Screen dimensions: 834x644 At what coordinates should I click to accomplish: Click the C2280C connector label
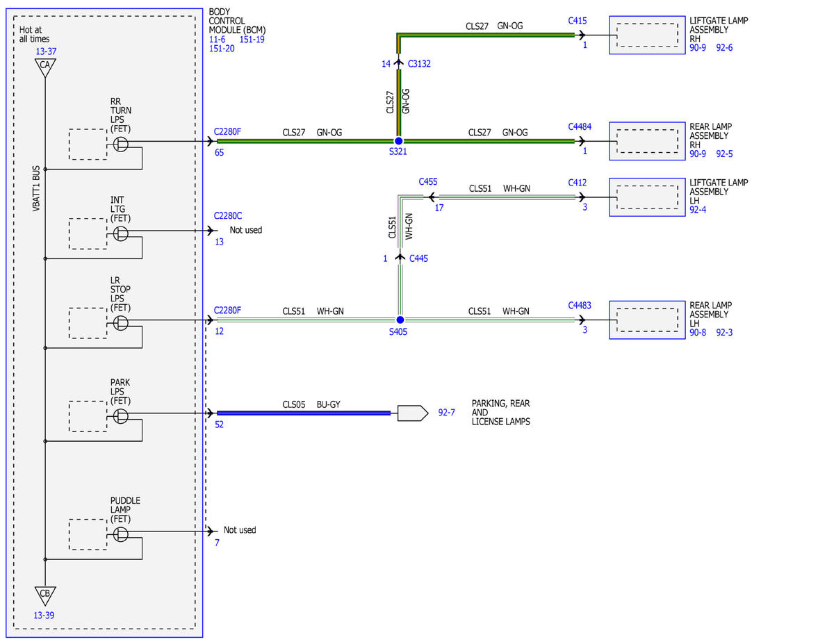click(229, 215)
